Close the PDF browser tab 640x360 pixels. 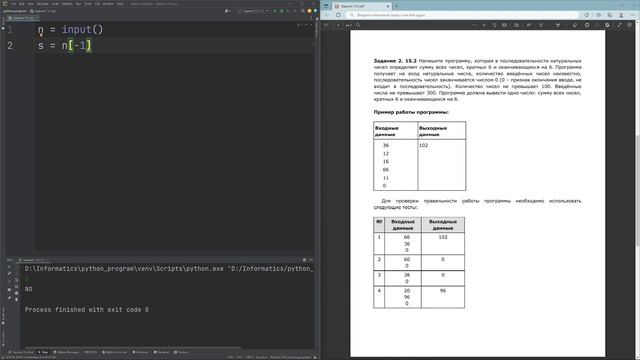tap(388, 6)
